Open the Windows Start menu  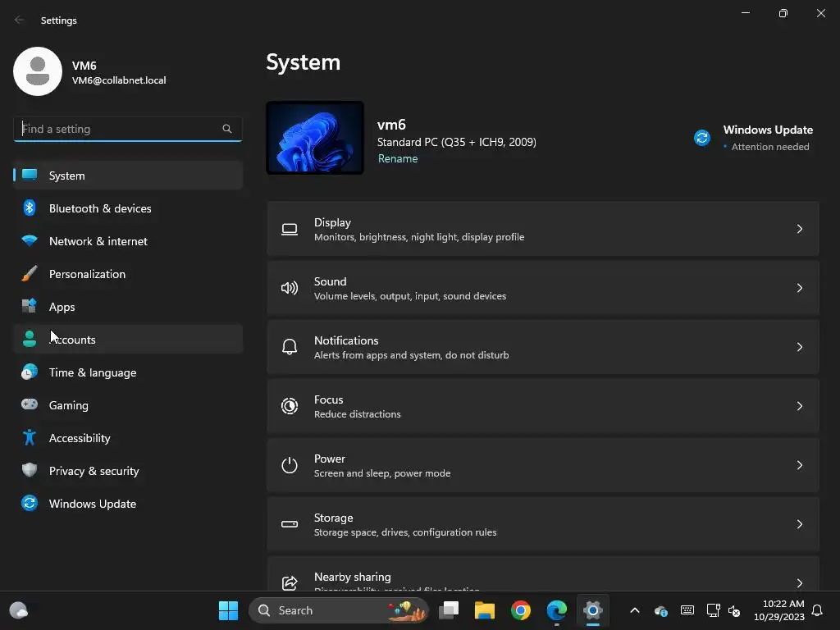point(228,610)
